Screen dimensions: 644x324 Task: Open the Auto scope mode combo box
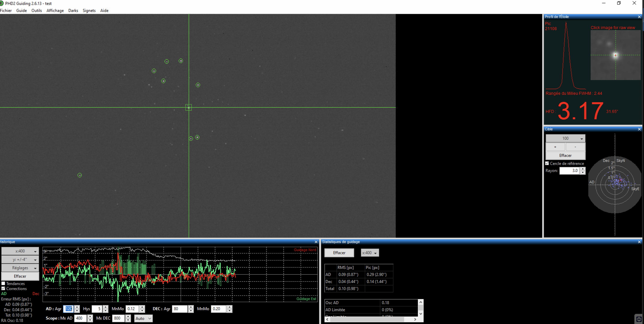(x=143, y=318)
